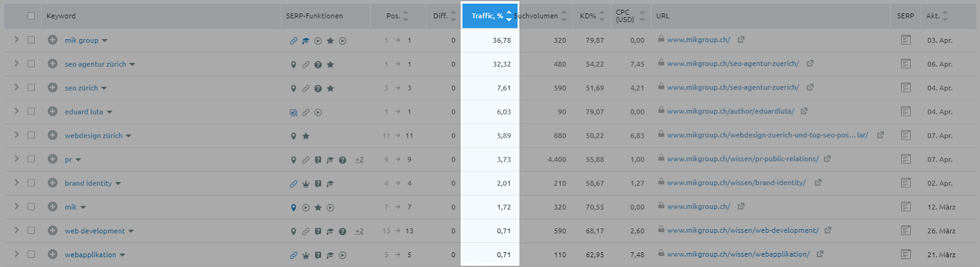Open SERP snapshot icon for webapplikation row
Viewport: 980px width, 267px height.
click(906, 254)
